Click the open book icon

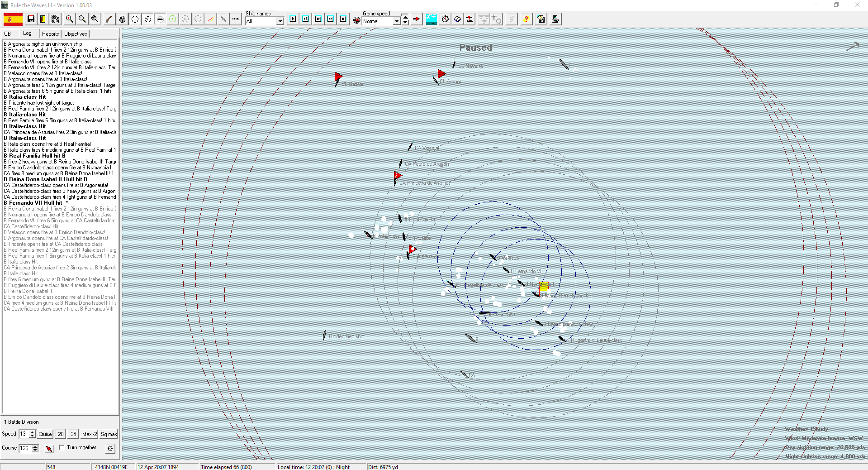click(458, 19)
